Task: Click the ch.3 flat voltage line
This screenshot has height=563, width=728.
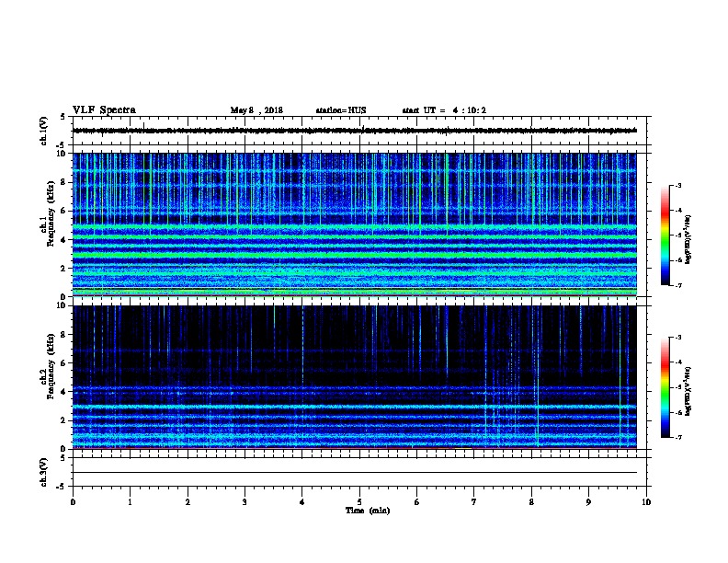Action: point(355,473)
